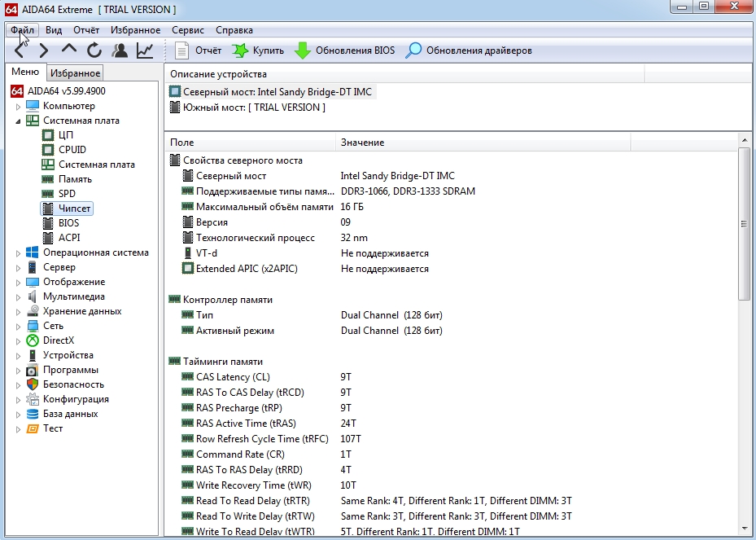Open the graph chart toolbar icon
The width and height of the screenshot is (756, 540).
tap(145, 50)
